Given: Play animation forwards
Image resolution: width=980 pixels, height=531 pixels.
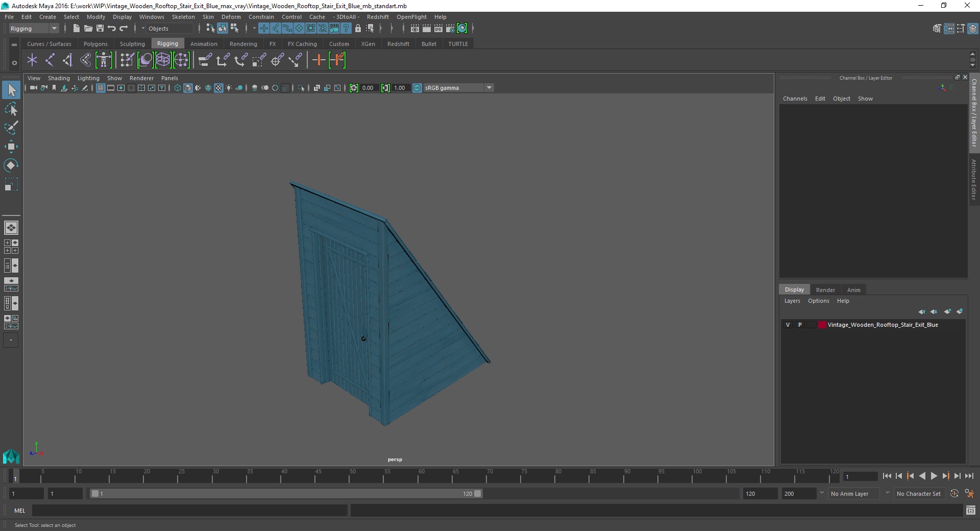Looking at the screenshot, I should pos(934,476).
